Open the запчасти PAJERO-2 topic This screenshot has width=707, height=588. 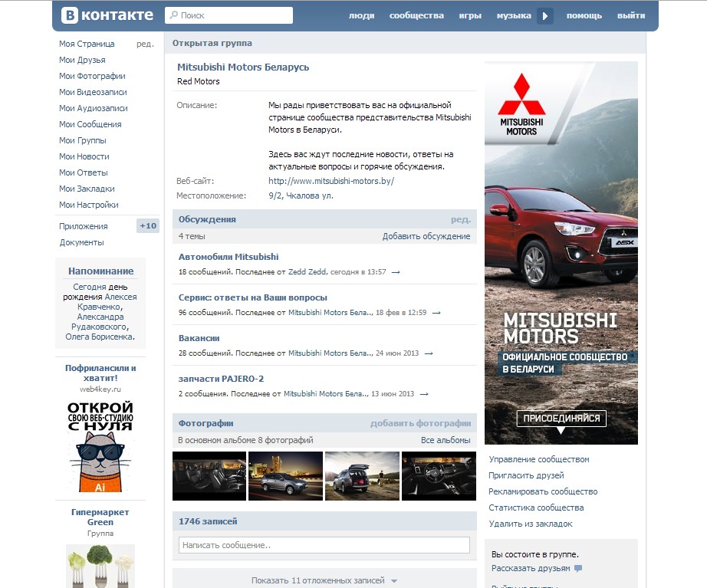pyautogui.click(x=221, y=379)
